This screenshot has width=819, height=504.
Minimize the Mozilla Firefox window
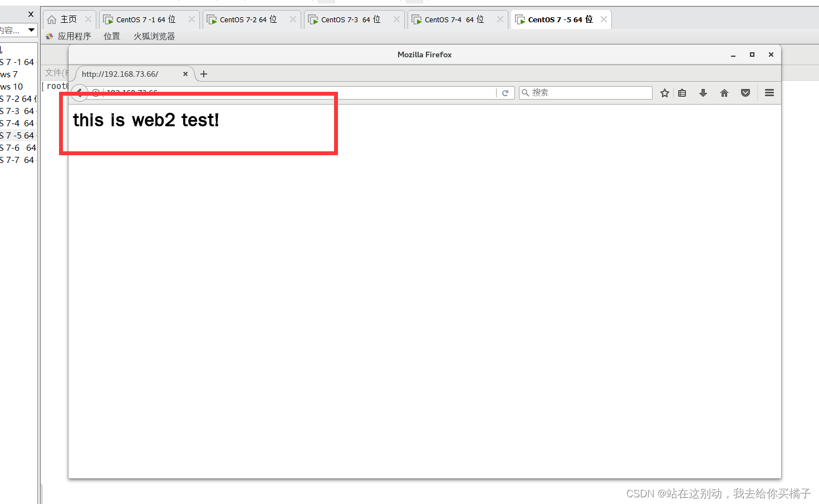tap(733, 55)
